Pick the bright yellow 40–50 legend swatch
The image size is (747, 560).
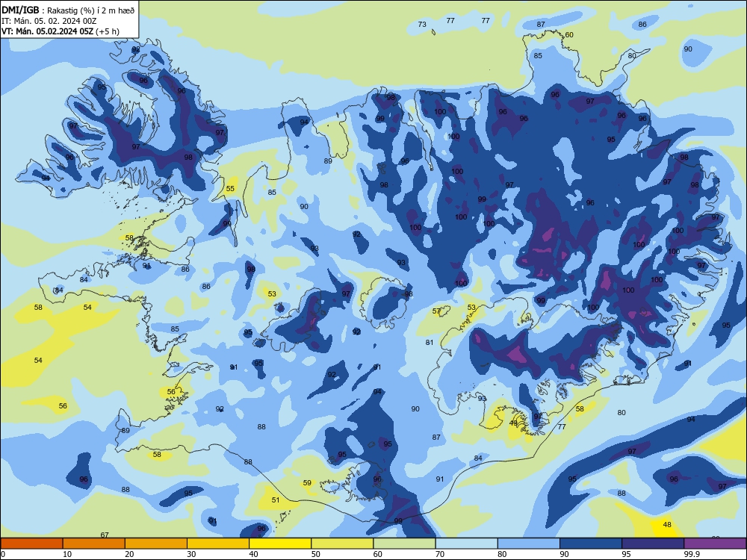pyautogui.click(x=280, y=544)
